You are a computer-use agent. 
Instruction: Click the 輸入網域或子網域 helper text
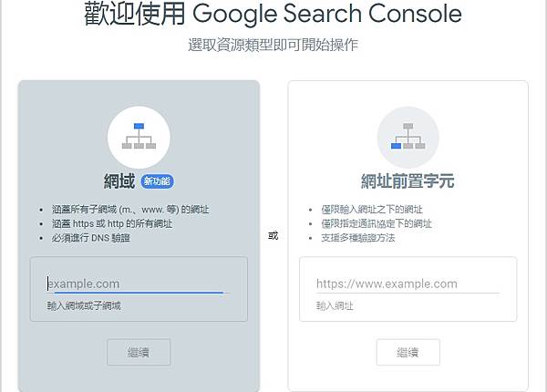point(84,306)
